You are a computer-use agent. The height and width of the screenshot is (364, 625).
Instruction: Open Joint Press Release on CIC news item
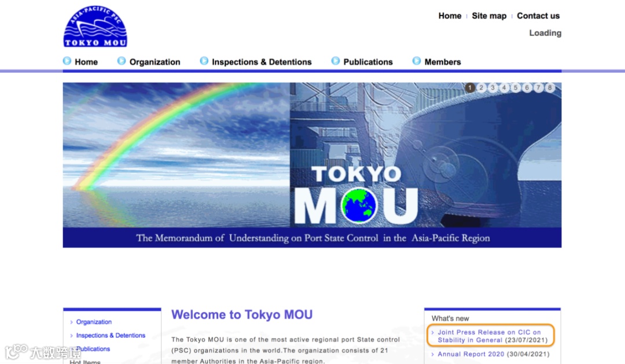coord(492,336)
